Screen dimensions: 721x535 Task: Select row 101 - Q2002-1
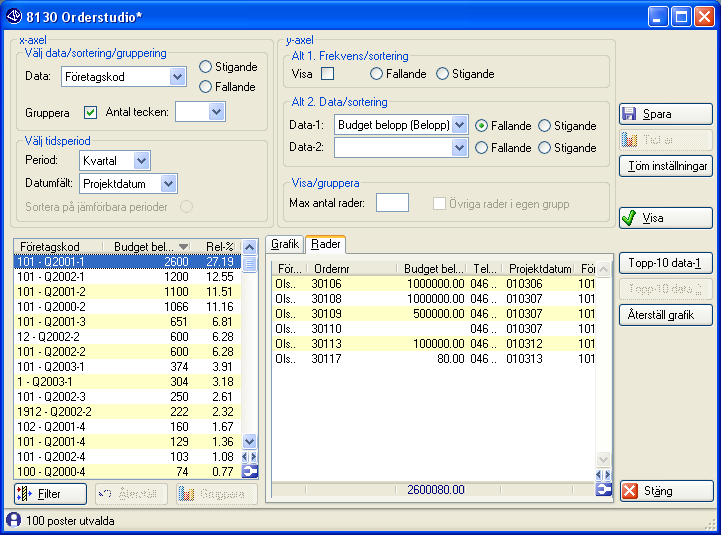point(128,277)
